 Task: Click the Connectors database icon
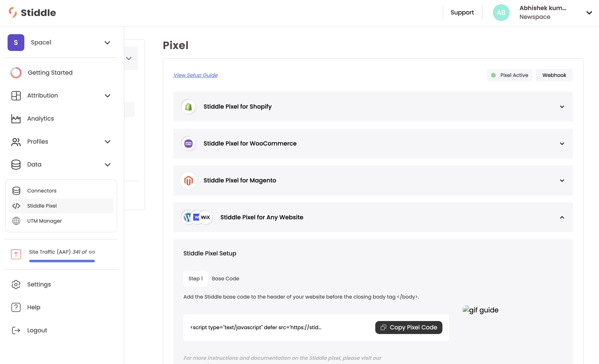point(16,191)
